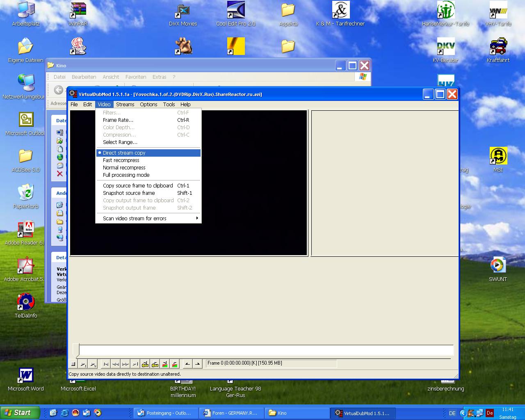The height and width of the screenshot is (420, 525).
Task: Open the DivX Movies desktop shortcut
Action: pos(183,14)
